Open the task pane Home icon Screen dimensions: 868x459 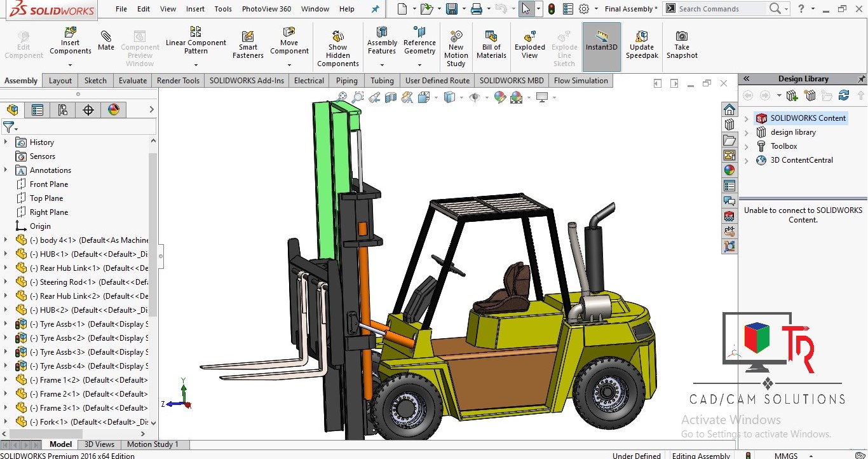tap(729, 109)
